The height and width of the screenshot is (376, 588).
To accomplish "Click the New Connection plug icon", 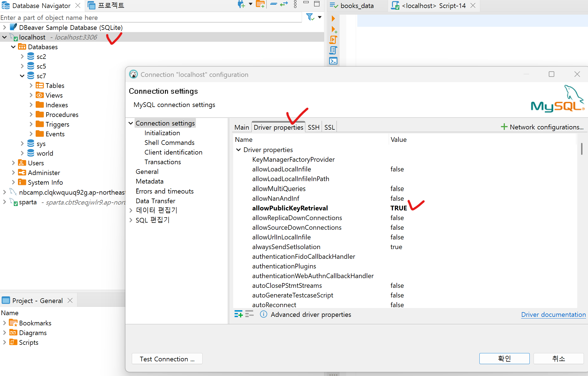I will click(x=241, y=5).
